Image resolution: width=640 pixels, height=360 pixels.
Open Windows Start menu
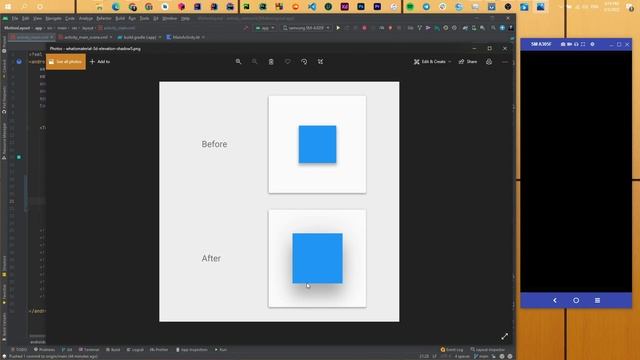coord(8,7)
